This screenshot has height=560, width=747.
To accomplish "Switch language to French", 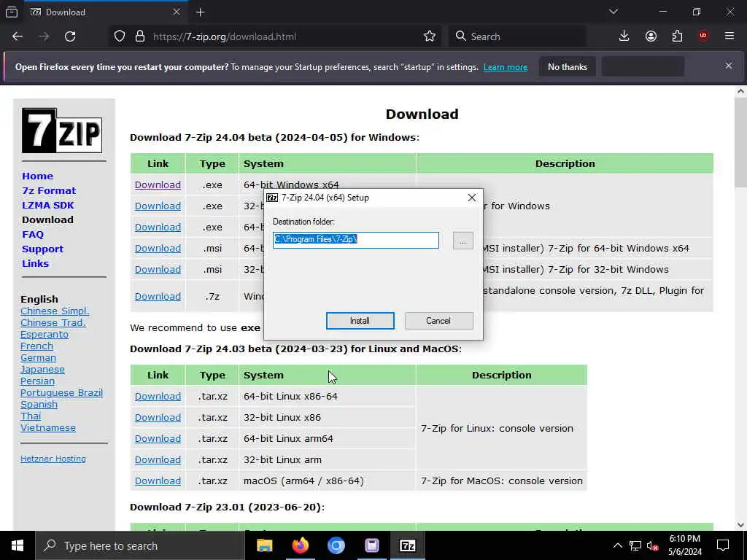I will coord(36,346).
